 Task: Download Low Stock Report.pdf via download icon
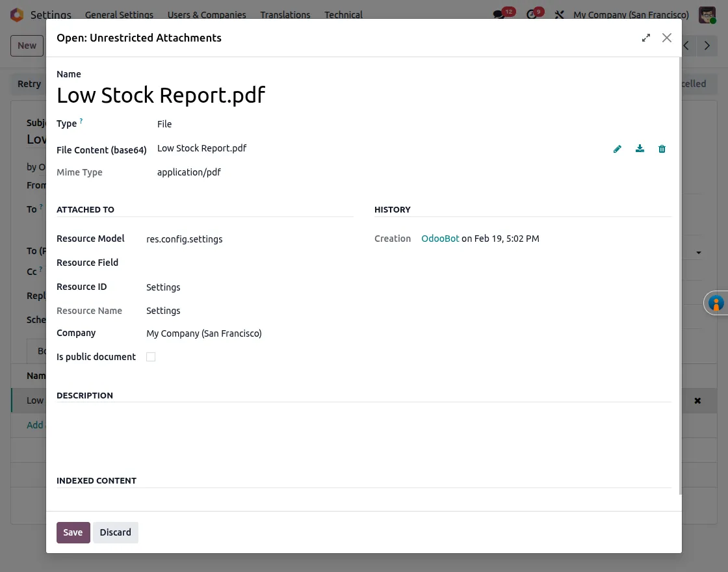(640, 149)
